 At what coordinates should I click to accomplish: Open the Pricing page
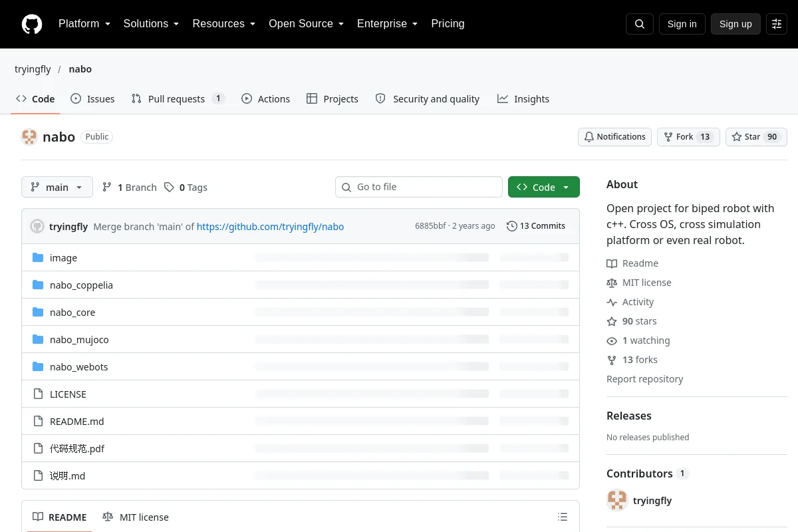448,24
